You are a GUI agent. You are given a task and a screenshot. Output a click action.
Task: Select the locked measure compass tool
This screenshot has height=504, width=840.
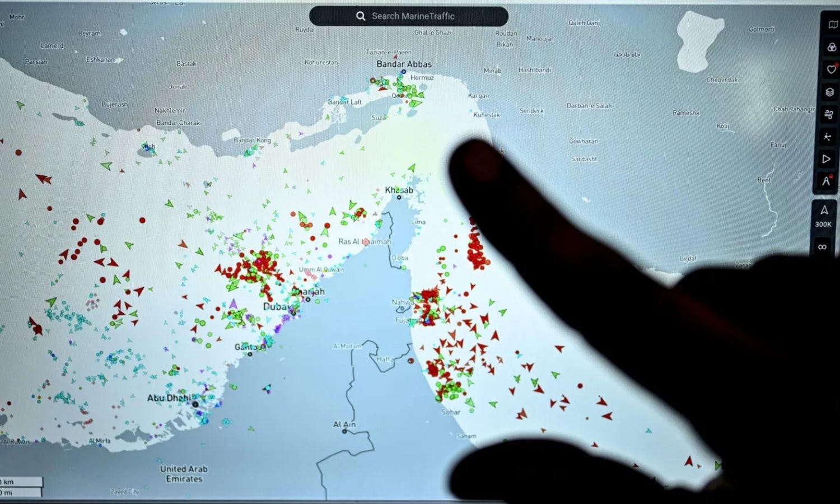point(826,181)
